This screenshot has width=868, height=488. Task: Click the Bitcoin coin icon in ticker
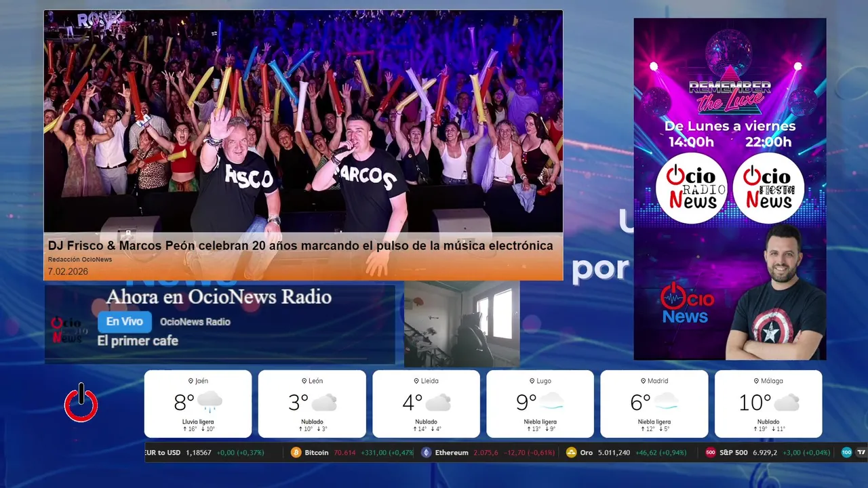296,452
